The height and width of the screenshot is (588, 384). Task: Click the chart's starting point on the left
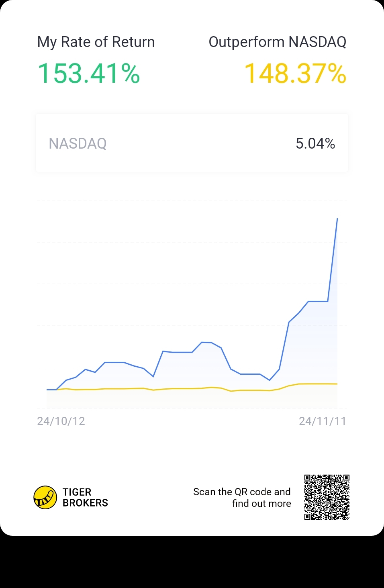(x=47, y=390)
